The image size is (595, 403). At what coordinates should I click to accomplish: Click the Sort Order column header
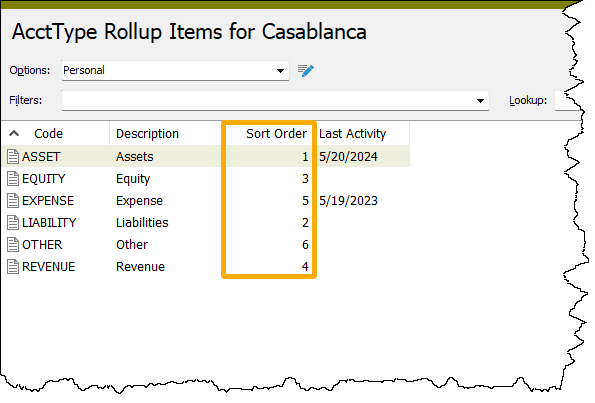(276, 134)
